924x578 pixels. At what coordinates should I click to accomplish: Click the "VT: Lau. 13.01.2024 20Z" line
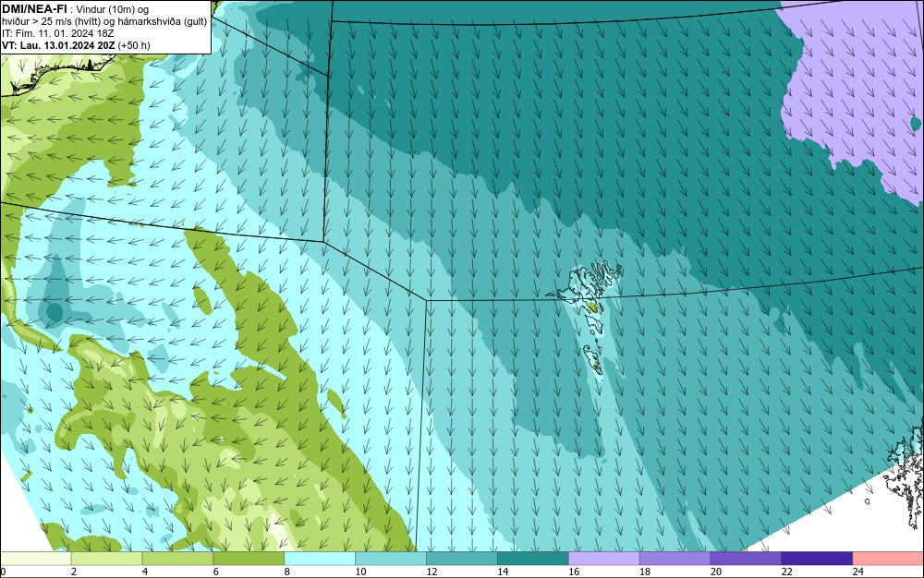pyautogui.click(x=58, y=45)
